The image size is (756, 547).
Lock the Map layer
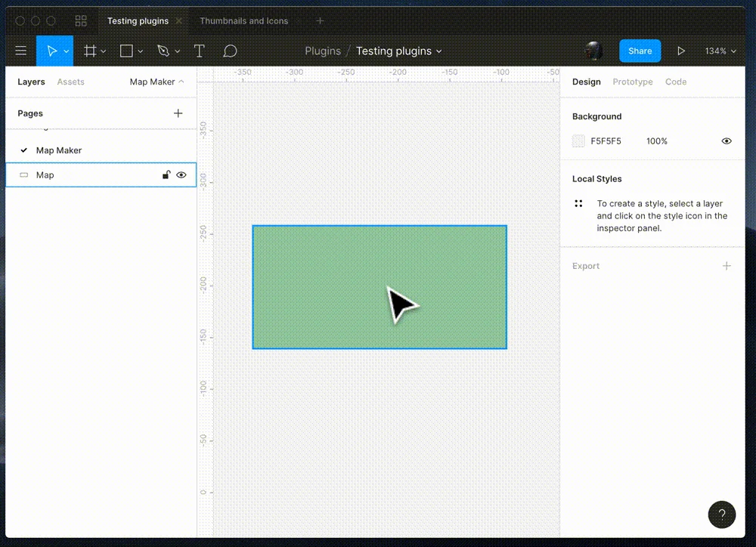point(166,175)
